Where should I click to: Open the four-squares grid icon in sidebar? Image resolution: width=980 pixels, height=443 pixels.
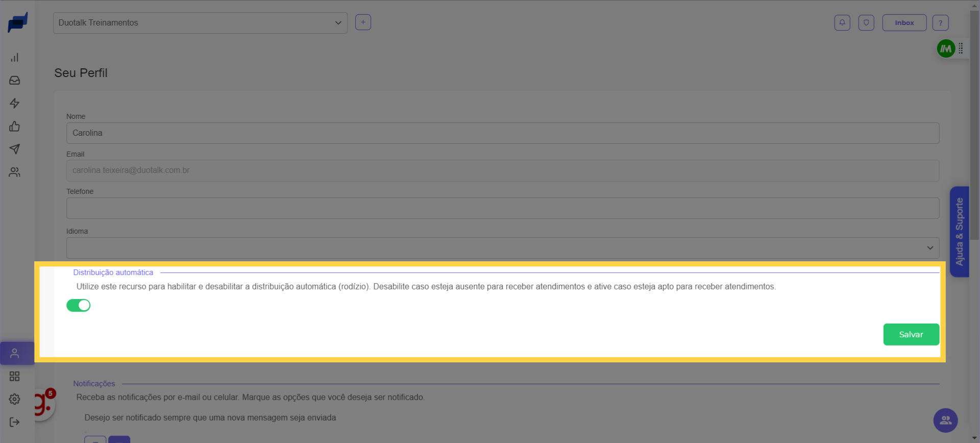pyautogui.click(x=14, y=376)
